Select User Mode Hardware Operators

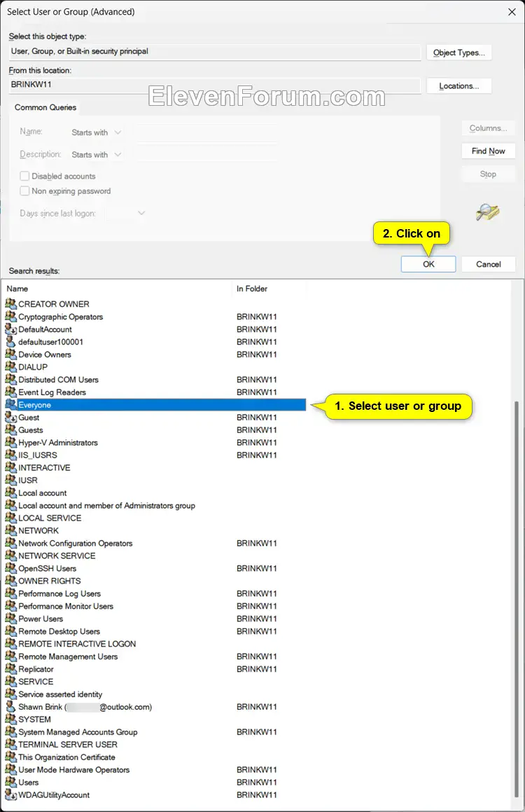[x=74, y=769]
